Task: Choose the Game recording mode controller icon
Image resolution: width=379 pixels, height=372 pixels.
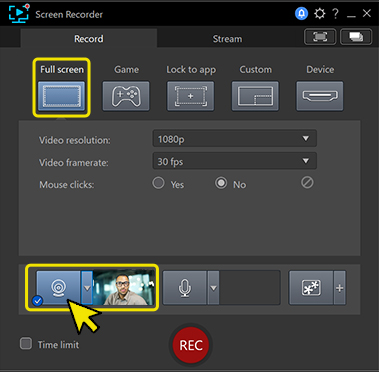Action: click(x=126, y=96)
